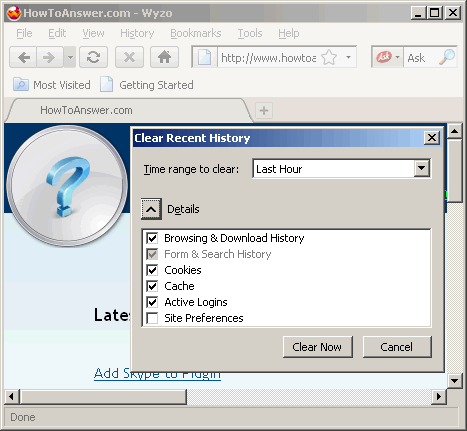
Task: Open the View menu
Action: [93, 33]
